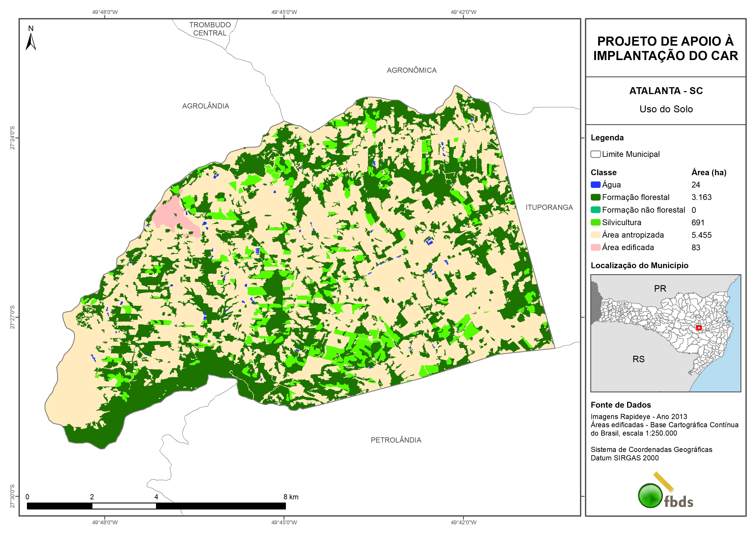Click the beige Área antropizada swatch
756x534 pixels.
[595, 235]
